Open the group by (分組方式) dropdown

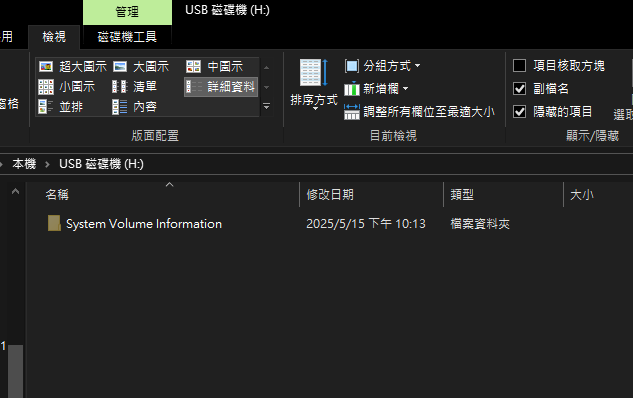(x=382, y=66)
